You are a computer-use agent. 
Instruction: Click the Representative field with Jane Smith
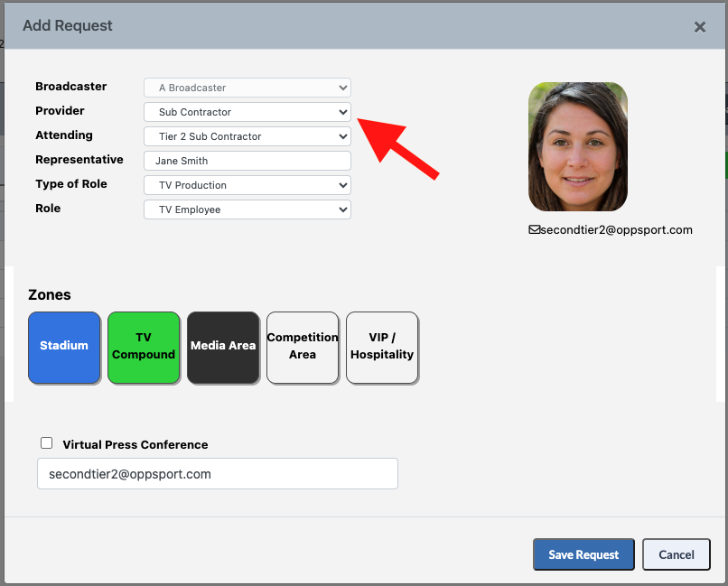(x=247, y=161)
